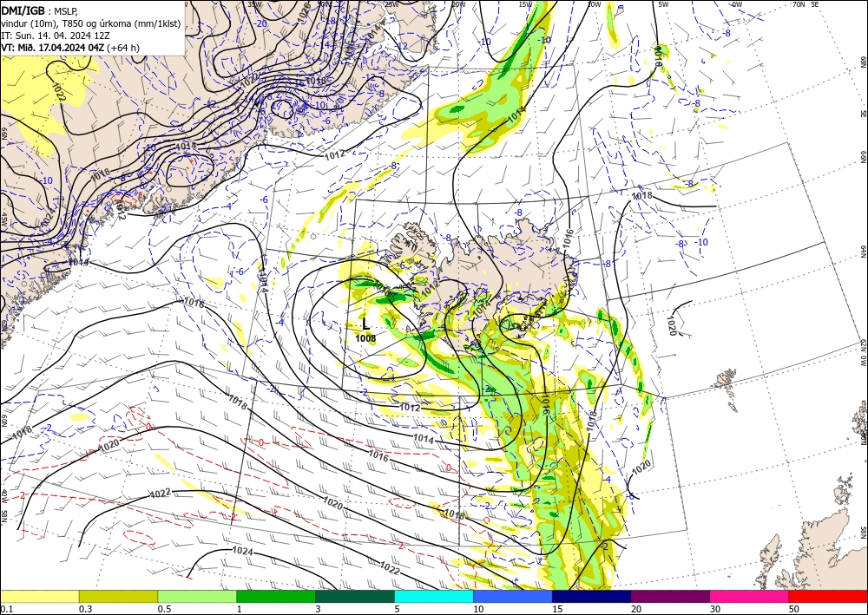The width and height of the screenshot is (868, 615).
Task: Click the 'L' low pressure marker
Action: pyautogui.click(x=365, y=324)
